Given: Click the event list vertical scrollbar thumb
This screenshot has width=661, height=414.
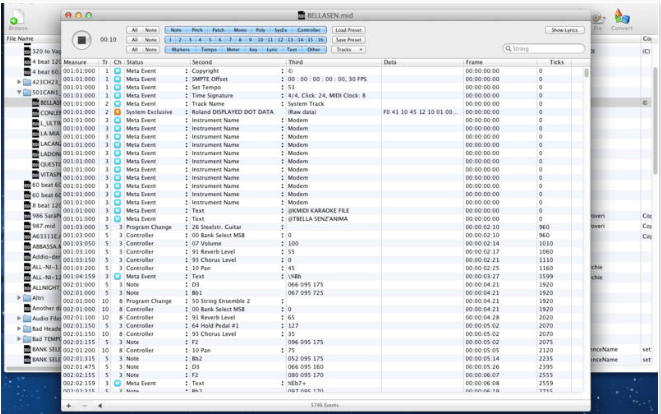Looking at the screenshot, I should coord(586,73).
